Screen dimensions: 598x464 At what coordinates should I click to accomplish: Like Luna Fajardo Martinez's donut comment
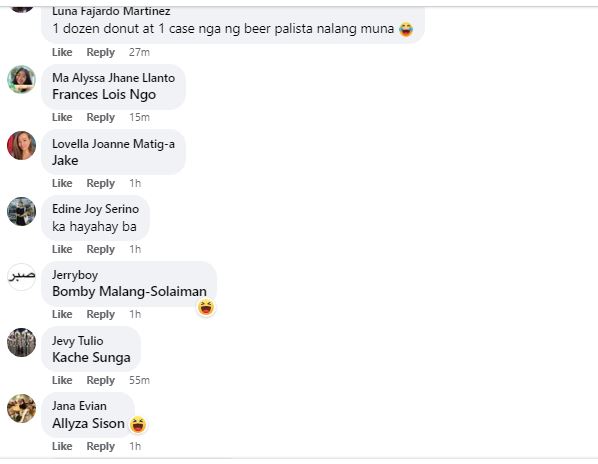[x=62, y=52]
